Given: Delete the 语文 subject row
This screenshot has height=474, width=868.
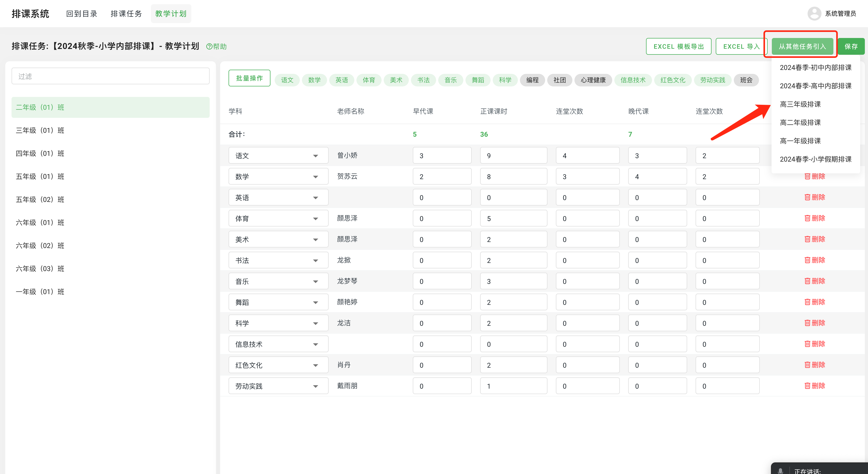Looking at the screenshot, I should pyautogui.click(x=815, y=155).
